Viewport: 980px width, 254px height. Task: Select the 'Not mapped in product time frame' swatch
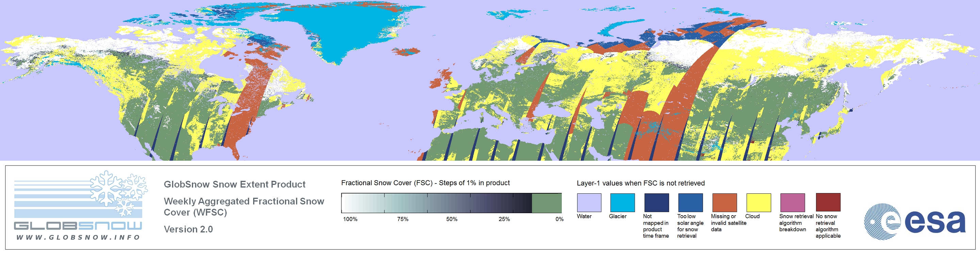coord(657,203)
